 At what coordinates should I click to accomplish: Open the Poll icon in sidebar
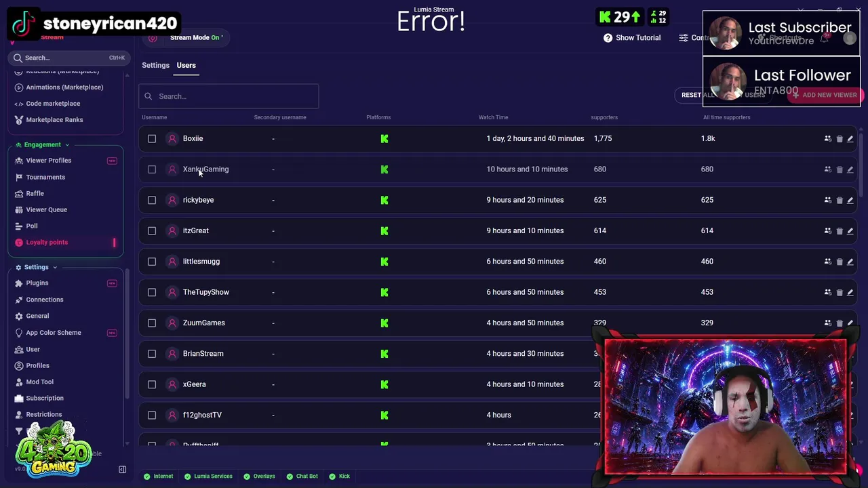(x=19, y=226)
